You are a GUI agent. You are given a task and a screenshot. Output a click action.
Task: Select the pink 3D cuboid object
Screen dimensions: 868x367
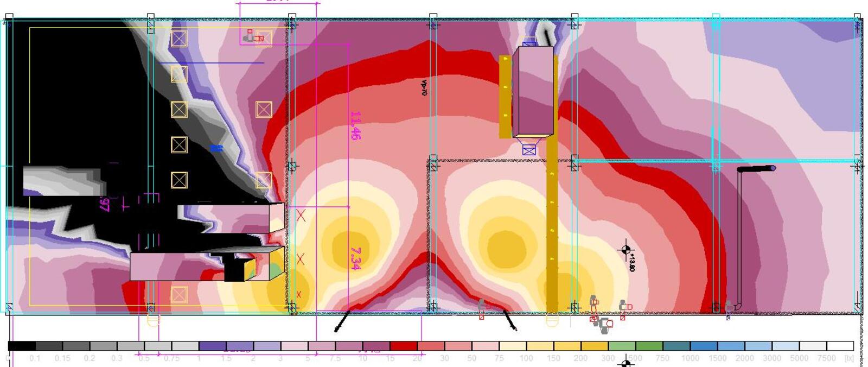point(533,91)
